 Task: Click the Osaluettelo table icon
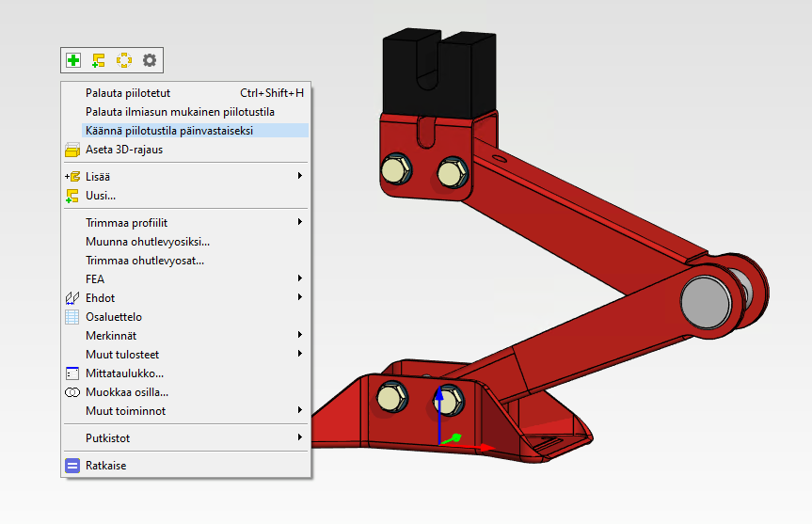pyautogui.click(x=72, y=317)
